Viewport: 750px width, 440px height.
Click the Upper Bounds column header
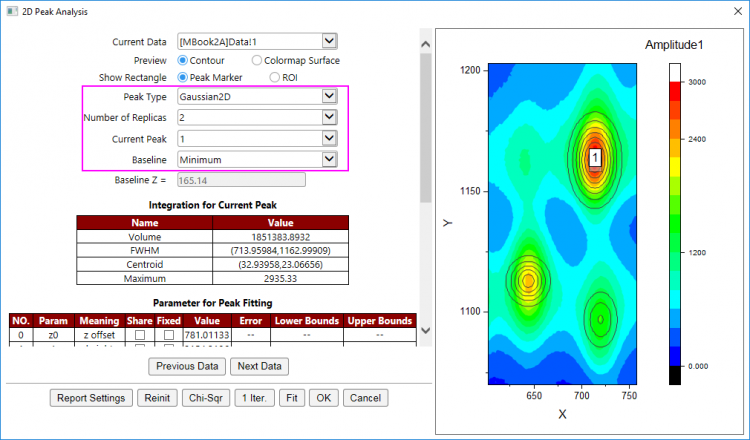pos(380,320)
